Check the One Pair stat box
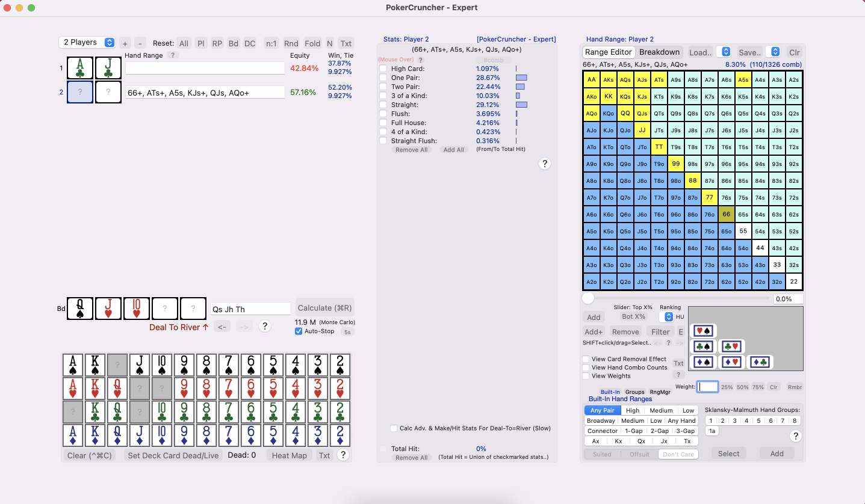Screen dimensions: 865x504 click(383, 78)
